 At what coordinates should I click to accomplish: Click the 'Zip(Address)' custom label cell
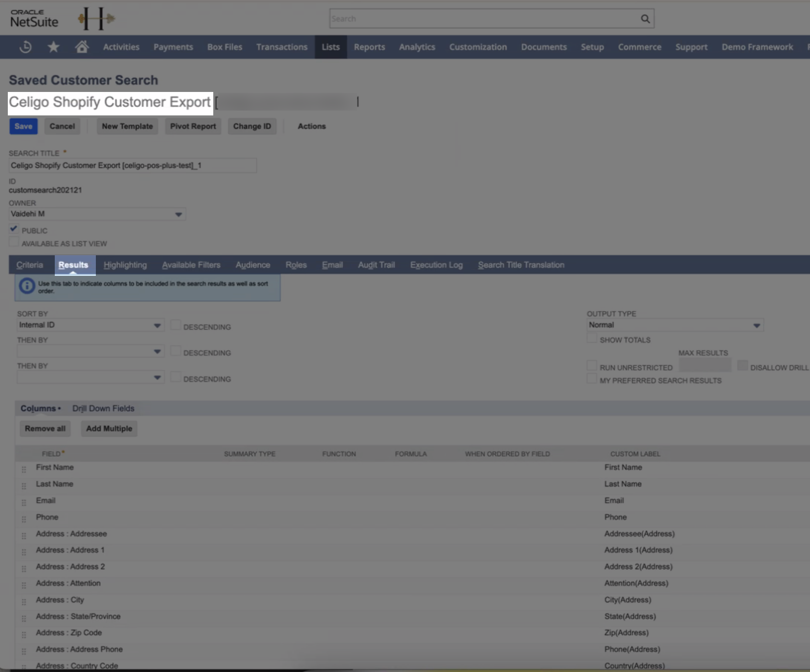point(627,632)
